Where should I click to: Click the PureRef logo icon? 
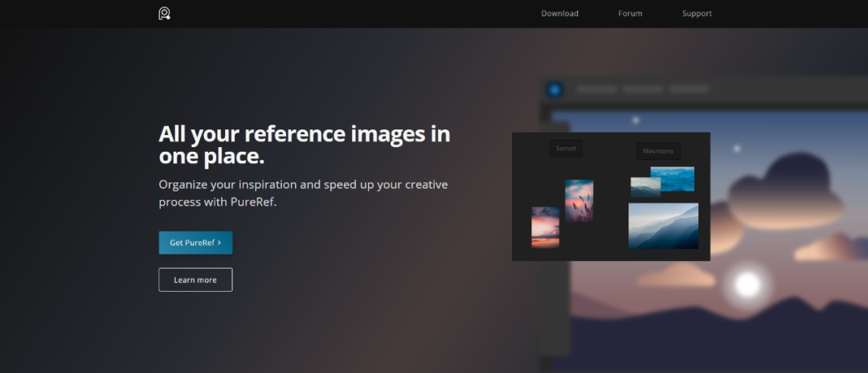pos(165,14)
